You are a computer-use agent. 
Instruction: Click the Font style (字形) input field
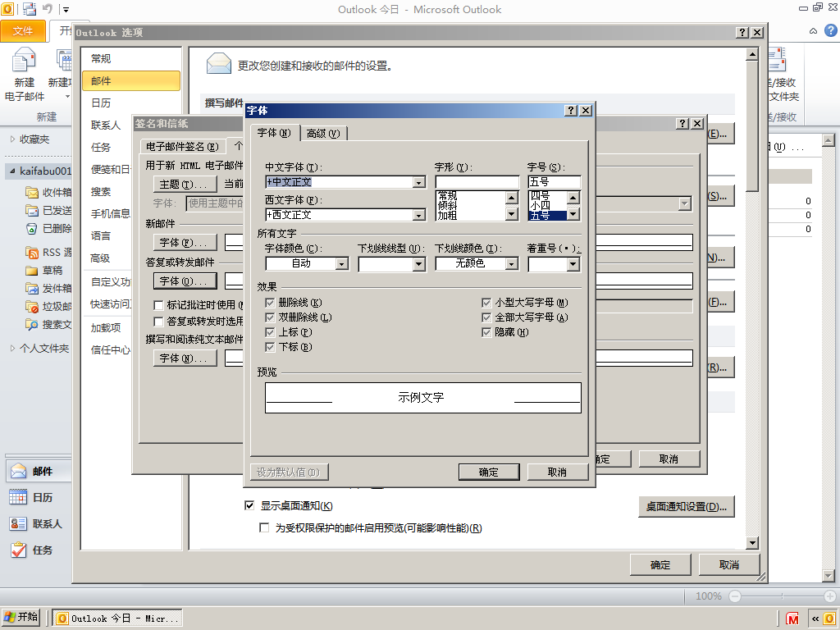477,182
